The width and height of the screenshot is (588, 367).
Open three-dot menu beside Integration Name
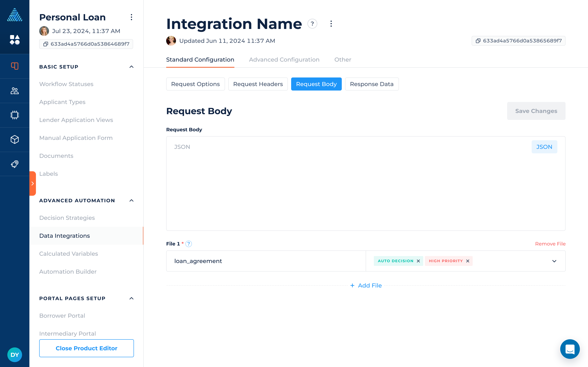click(331, 24)
